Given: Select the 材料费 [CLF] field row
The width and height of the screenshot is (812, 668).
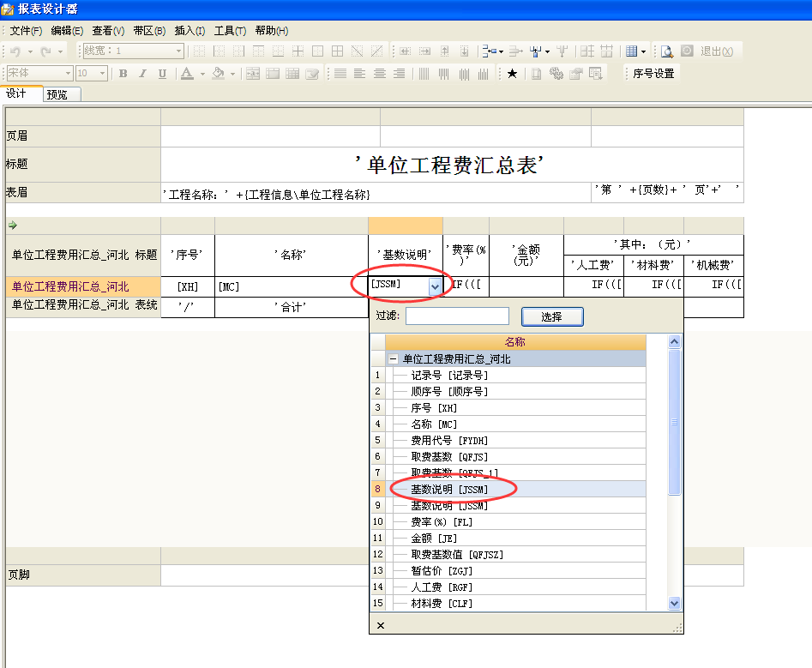Looking at the screenshot, I should [516, 604].
